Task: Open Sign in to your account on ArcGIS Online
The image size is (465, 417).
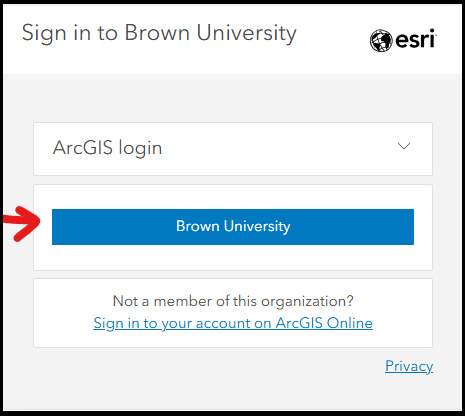Action: click(x=233, y=323)
